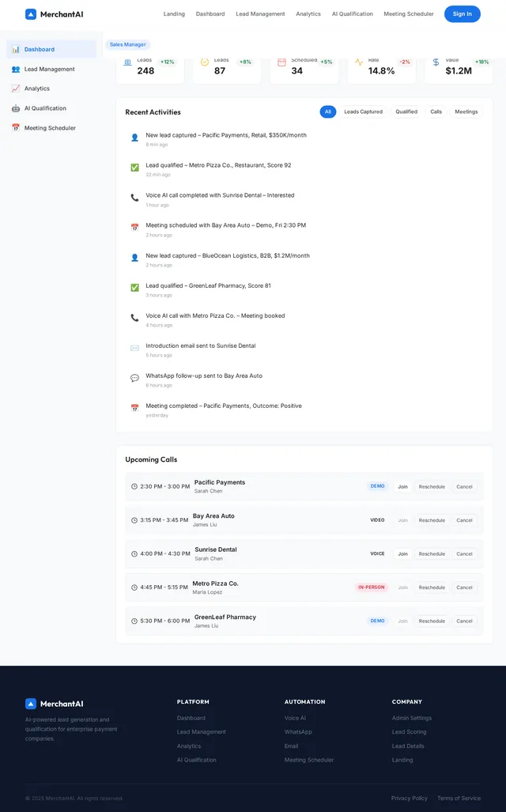Open Admin Settings footer link
The height and width of the screenshot is (812, 506).
pyautogui.click(x=412, y=718)
